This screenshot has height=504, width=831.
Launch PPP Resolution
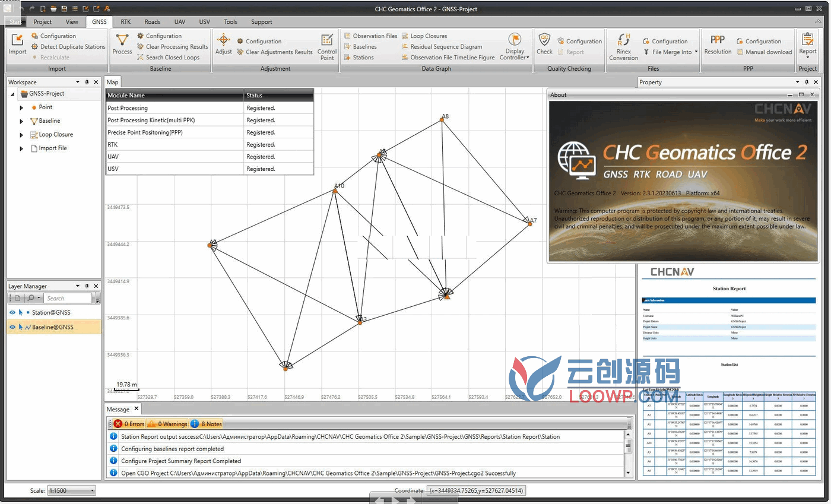pyautogui.click(x=718, y=45)
